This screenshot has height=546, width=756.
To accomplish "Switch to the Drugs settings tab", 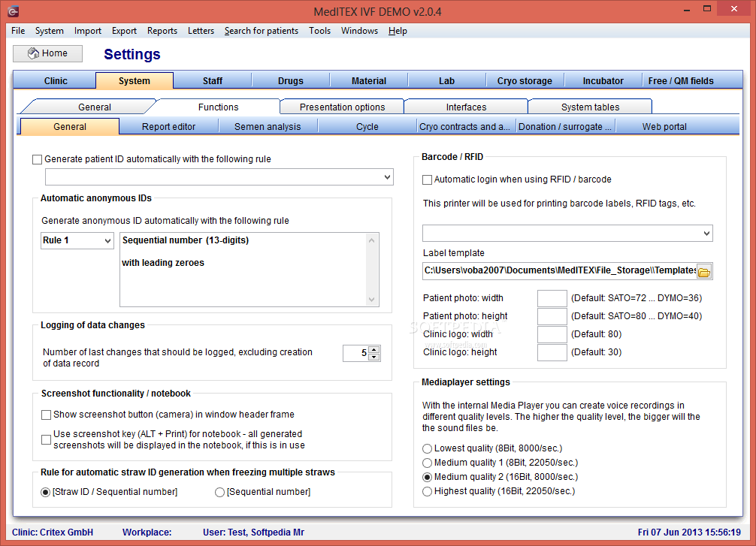I will point(290,81).
